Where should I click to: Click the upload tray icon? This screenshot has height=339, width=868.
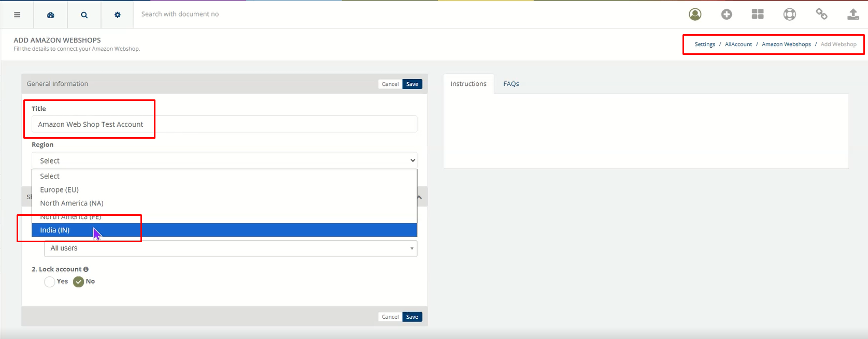click(853, 14)
